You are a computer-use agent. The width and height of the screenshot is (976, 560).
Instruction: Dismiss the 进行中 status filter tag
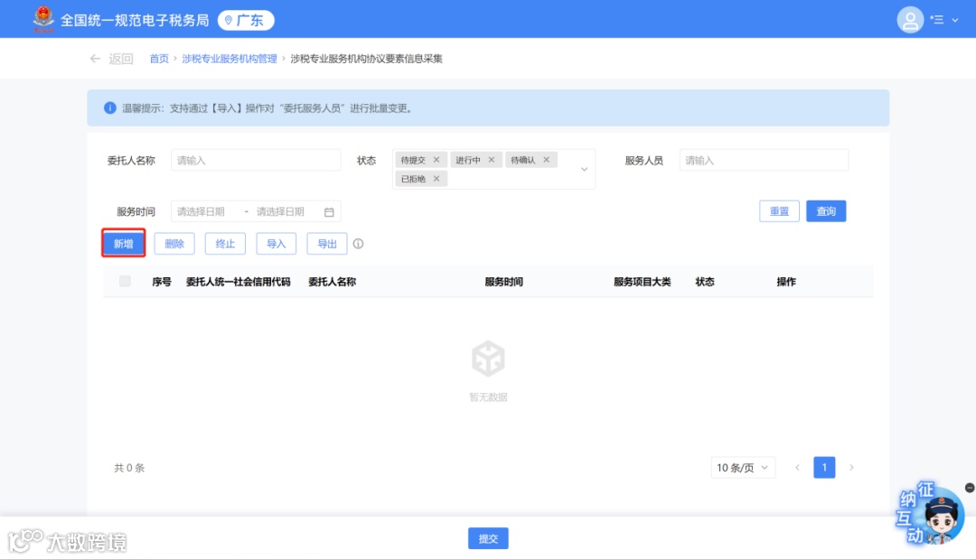coord(493,158)
